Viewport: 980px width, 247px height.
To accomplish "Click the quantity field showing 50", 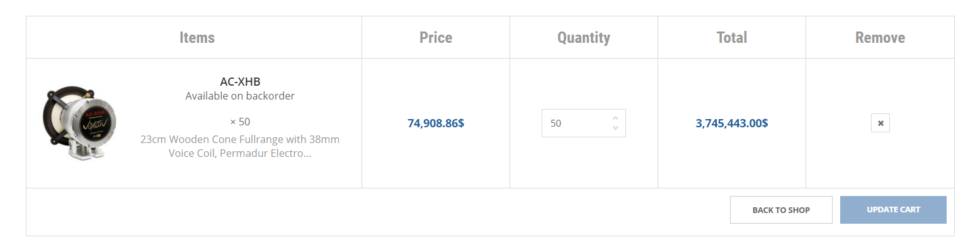I will click(583, 123).
